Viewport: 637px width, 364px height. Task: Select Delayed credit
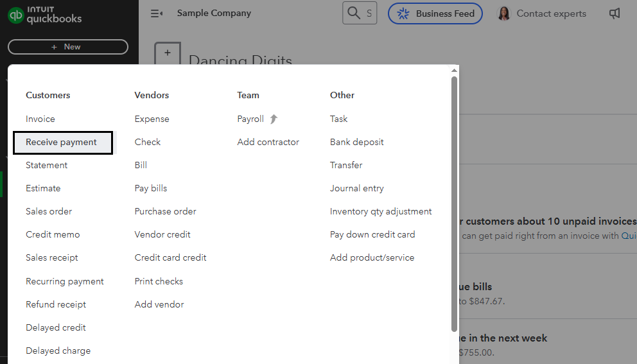(x=56, y=328)
